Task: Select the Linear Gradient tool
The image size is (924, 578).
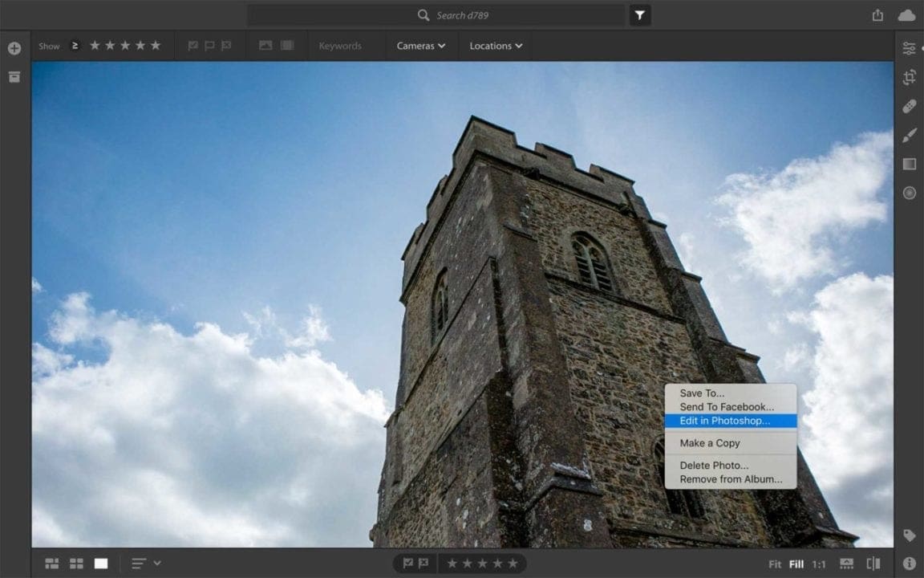Action: [x=910, y=164]
